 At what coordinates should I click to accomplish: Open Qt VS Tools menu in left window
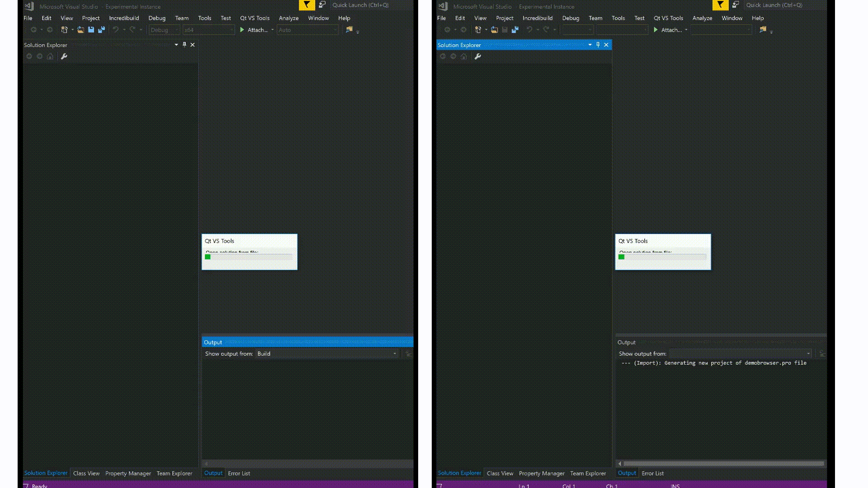tap(255, 18)
